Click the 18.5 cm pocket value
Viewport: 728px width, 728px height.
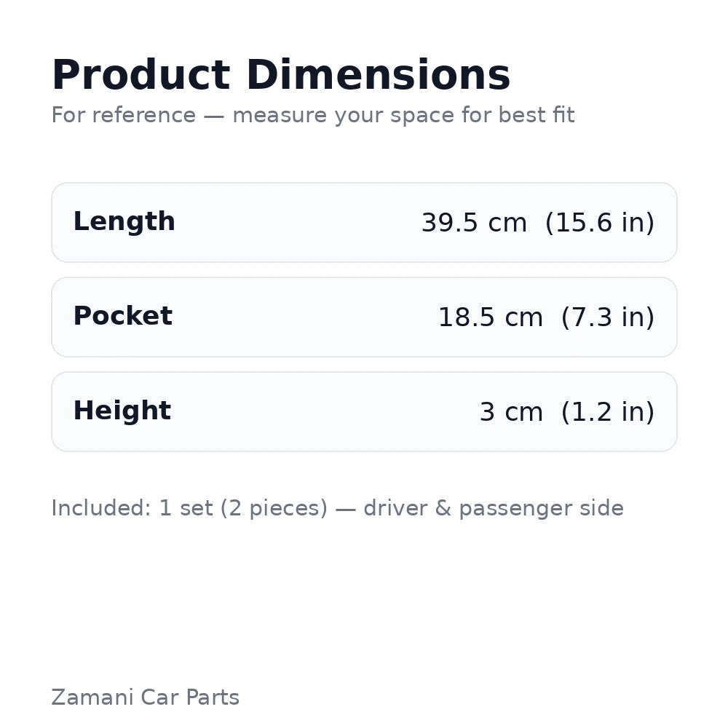490,317
